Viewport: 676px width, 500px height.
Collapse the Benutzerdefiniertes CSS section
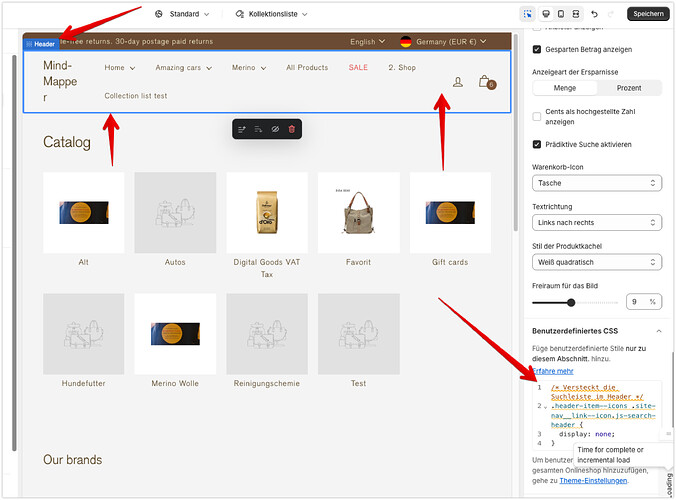[x=659, y=331]
